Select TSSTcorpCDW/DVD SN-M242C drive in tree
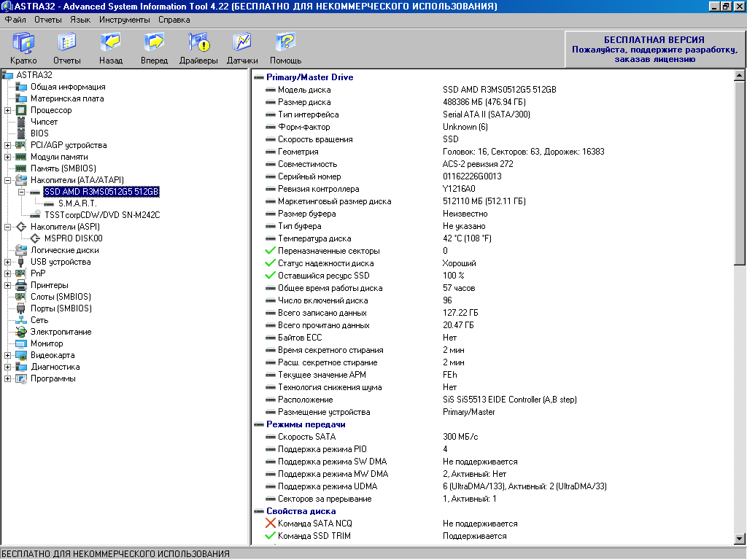Image resolution: width=747 pixels, height=560 pixels. click(x=101, y=215)
